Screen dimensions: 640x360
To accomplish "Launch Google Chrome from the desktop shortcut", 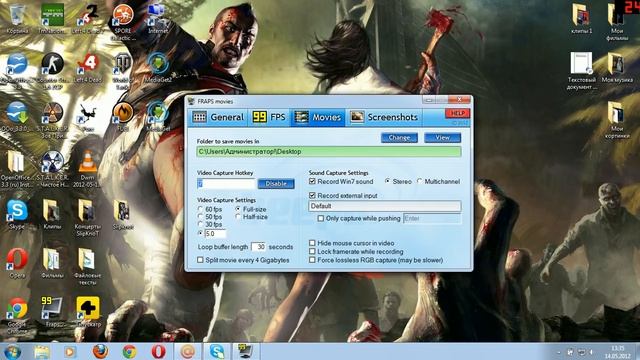I will (17, 316).
